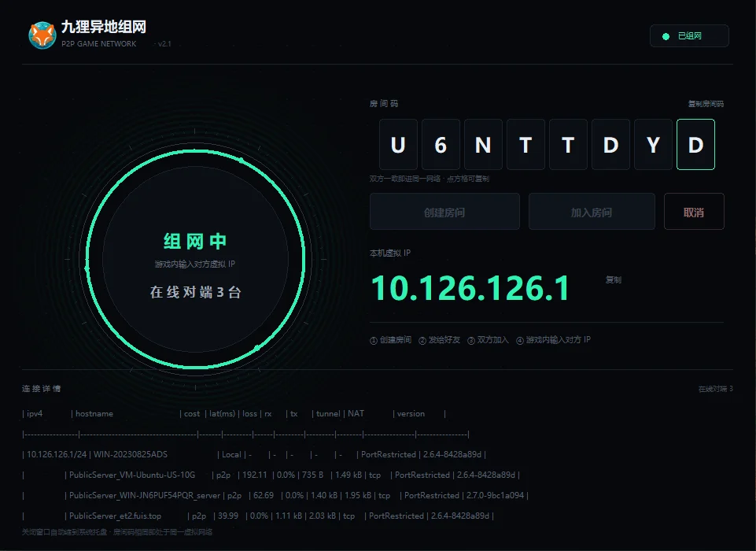Click the ④ 游戏内输入对方 IP step hint
This screenshot has height=551, width=756.
click(554, 340)
